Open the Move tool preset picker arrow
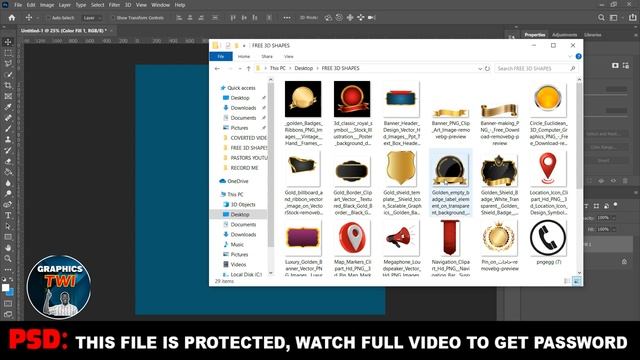Viewport: 640px width, 360px height. pyautogui.click(x=38, y=18)
